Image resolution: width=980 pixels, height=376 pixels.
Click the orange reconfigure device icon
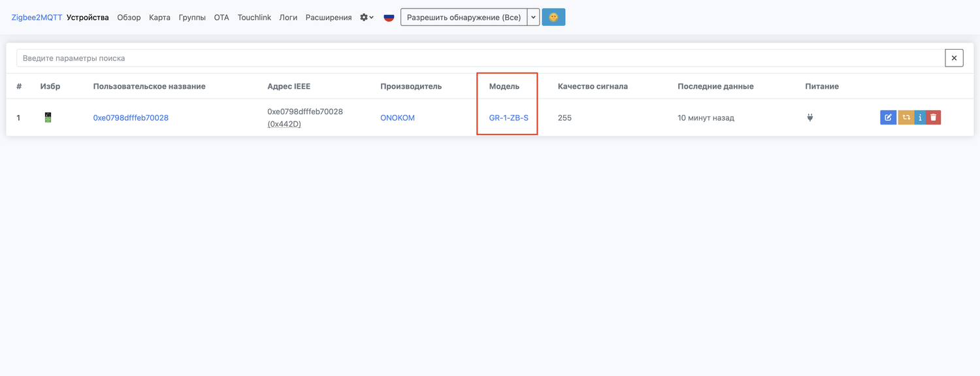tap(906, 117)
